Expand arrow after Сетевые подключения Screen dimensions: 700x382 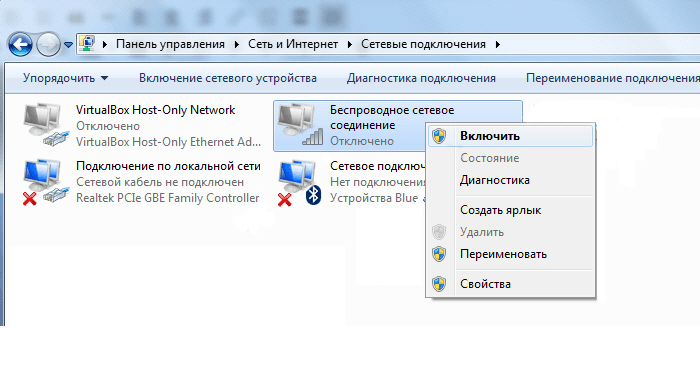pyautogui.click(x=498, y=44)
